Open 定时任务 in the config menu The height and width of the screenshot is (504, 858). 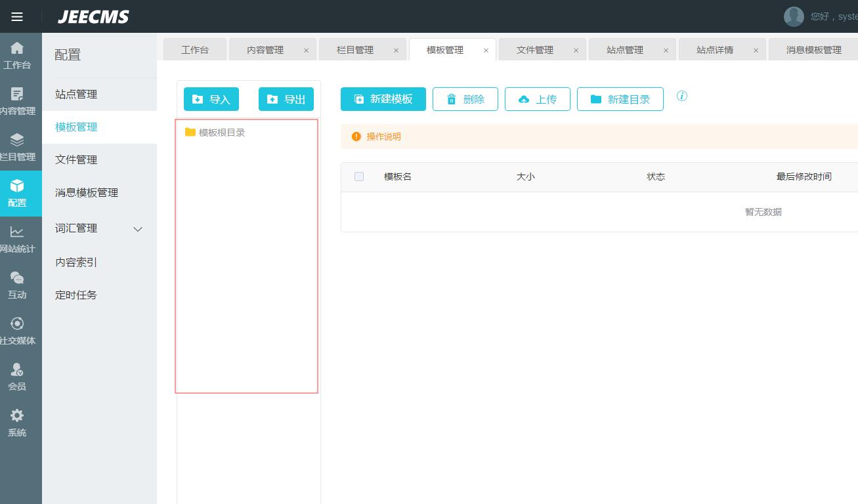(x=76, y=295)
